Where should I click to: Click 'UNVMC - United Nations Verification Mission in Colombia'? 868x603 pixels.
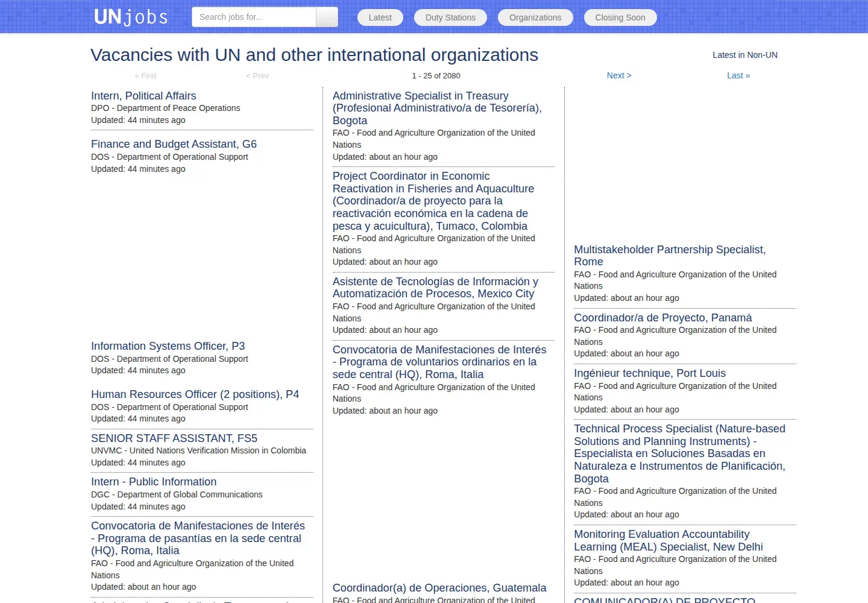198,450
